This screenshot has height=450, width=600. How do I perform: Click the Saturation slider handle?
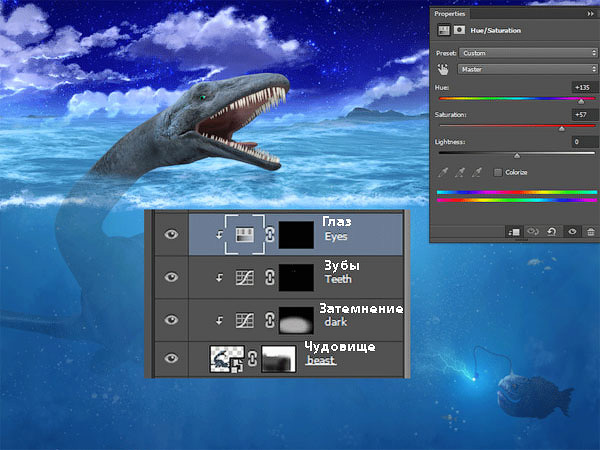561,129
